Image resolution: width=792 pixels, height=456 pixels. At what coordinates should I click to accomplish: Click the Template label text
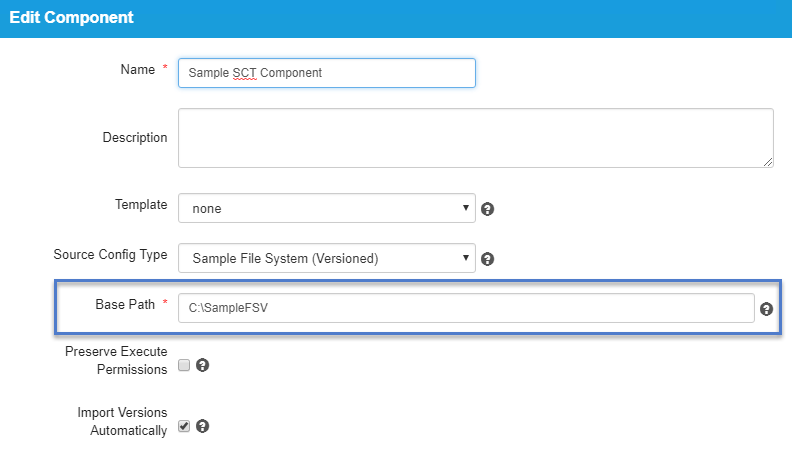pos(141,205)
